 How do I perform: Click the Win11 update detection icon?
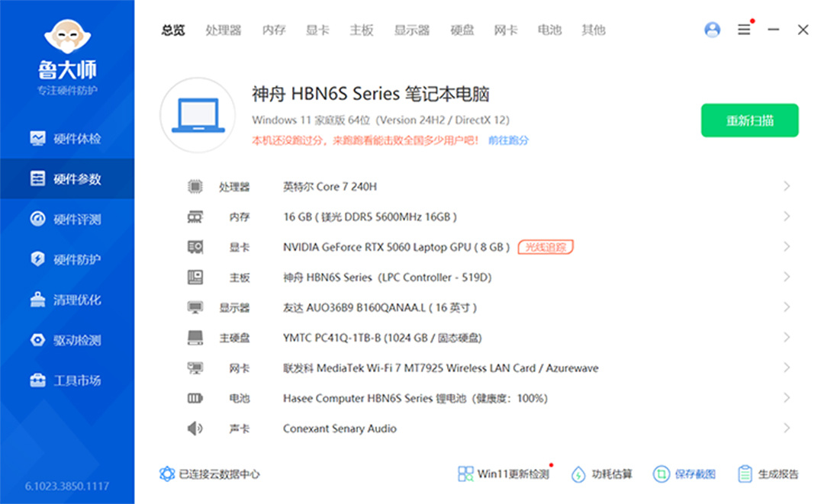(x=465, y=474)
